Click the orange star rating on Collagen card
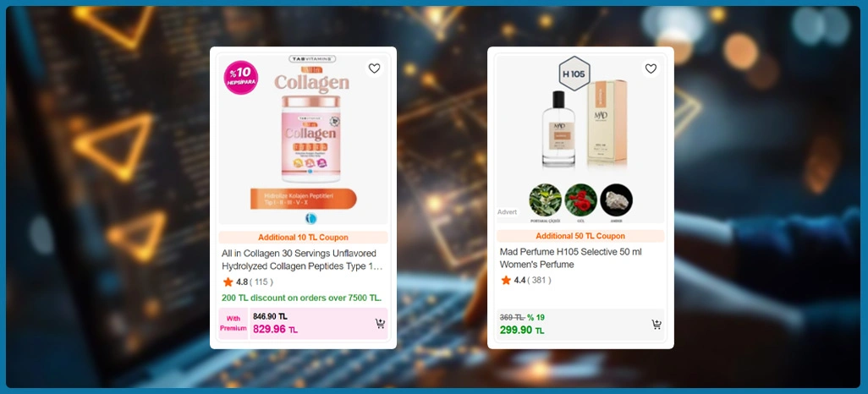The width and height of the screenshot is (868, 394). pos(228,282)
